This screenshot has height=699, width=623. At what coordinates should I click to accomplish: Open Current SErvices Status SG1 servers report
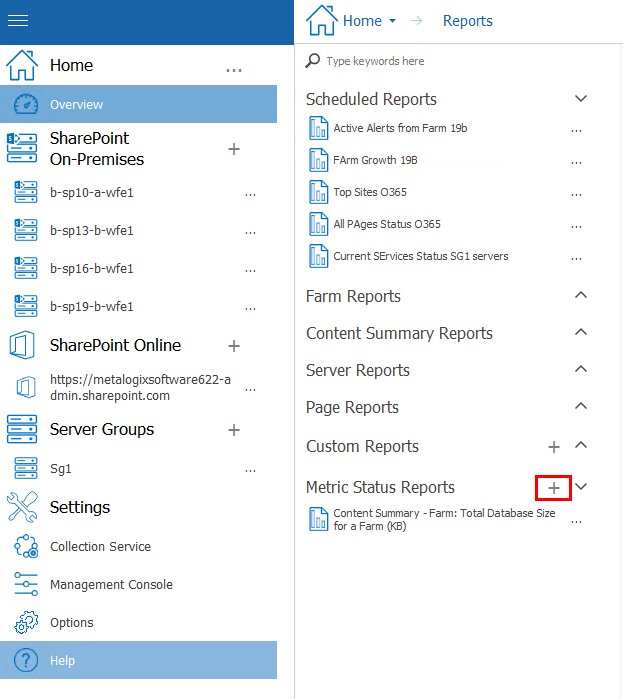(x=421, y=256)
